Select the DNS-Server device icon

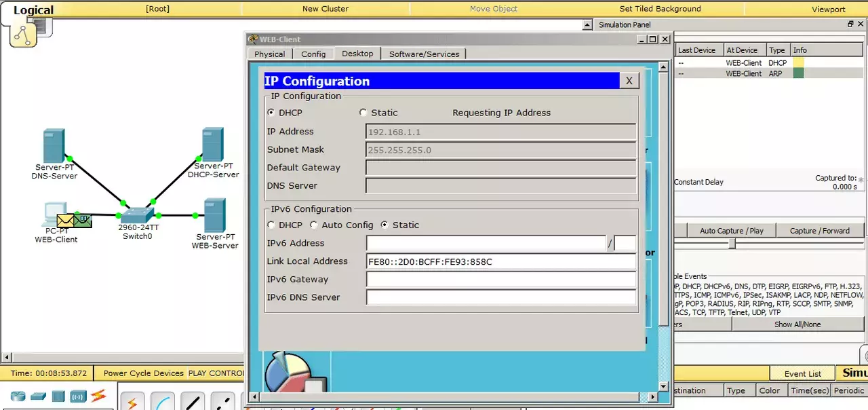pyautogui.click(x=54, y=145)
